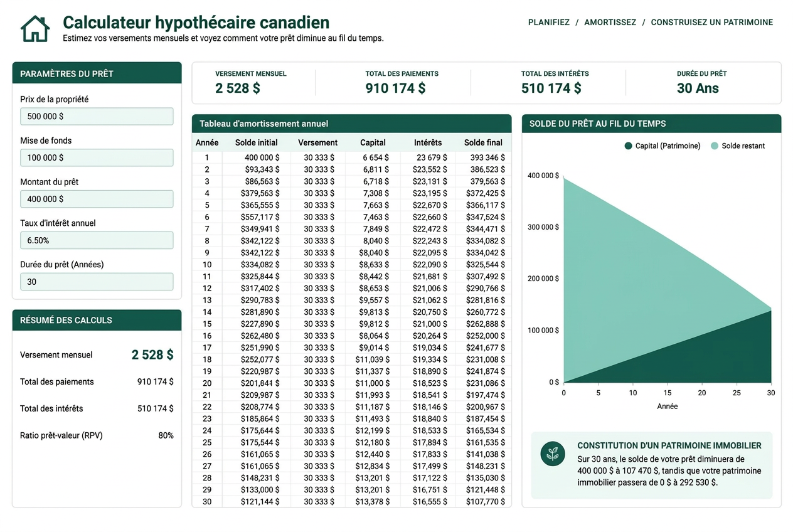793x532 pixels.
Task: Click the Tableau d'amortissement annuel header
Action: (352, 124)
